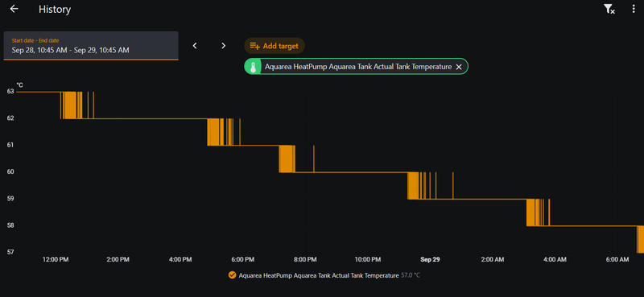The image size is (644, 297).
Task: Open the three-dot overflow menu
Action: (634, 10)
